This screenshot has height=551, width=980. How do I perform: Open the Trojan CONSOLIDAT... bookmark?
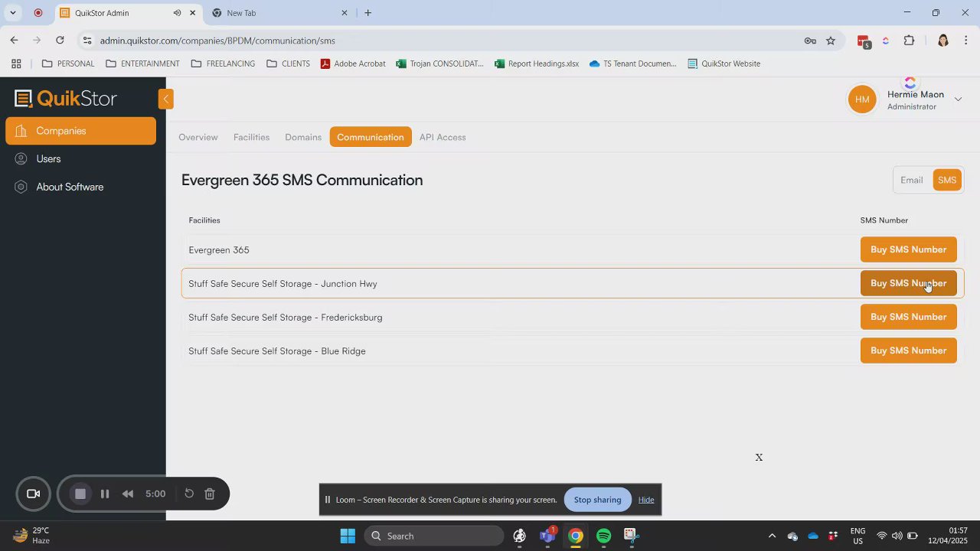click(439, 64)
